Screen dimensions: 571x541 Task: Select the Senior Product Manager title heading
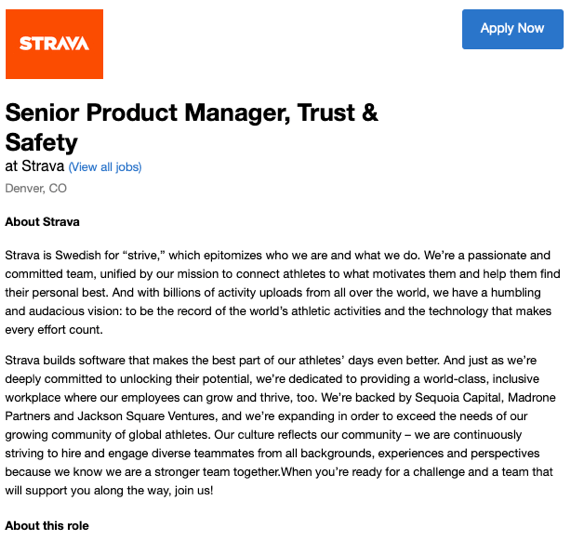(192, 127)
